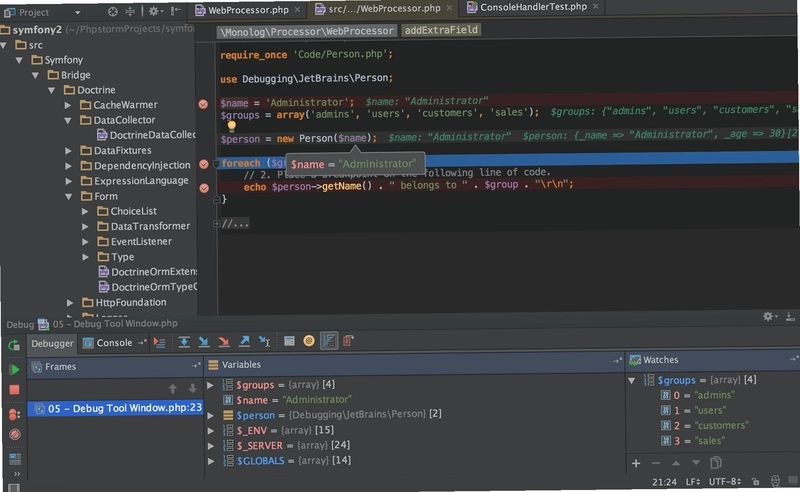
Task: Open the UTF-8 encoding selector
Action: (x=724, y=481)
